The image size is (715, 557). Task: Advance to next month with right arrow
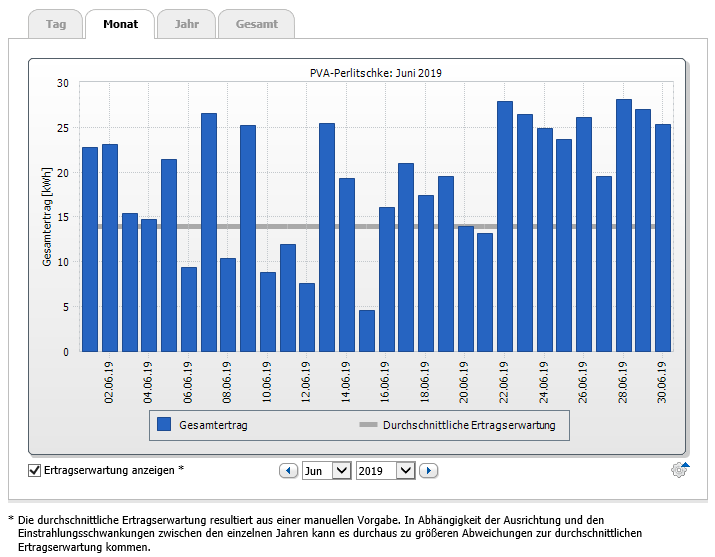coord(429,470)
